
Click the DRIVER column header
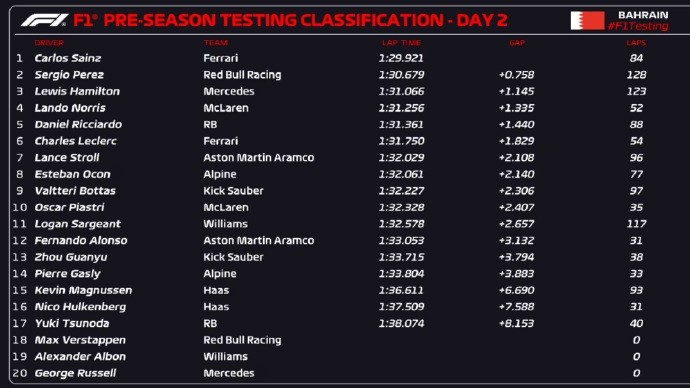click(x=49, y=43)
